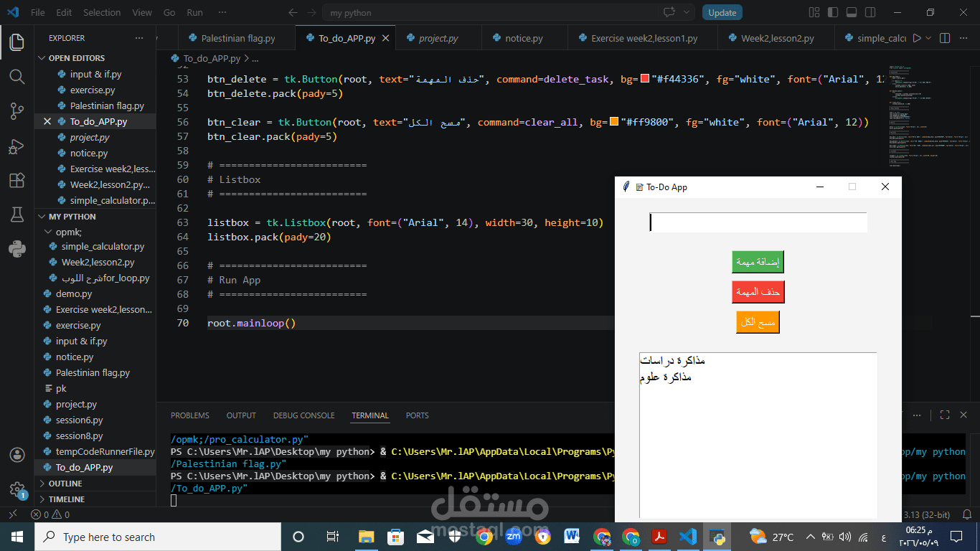Open the notifications bell in the status bar
This screenshot has height=551, width=980.
967,514
